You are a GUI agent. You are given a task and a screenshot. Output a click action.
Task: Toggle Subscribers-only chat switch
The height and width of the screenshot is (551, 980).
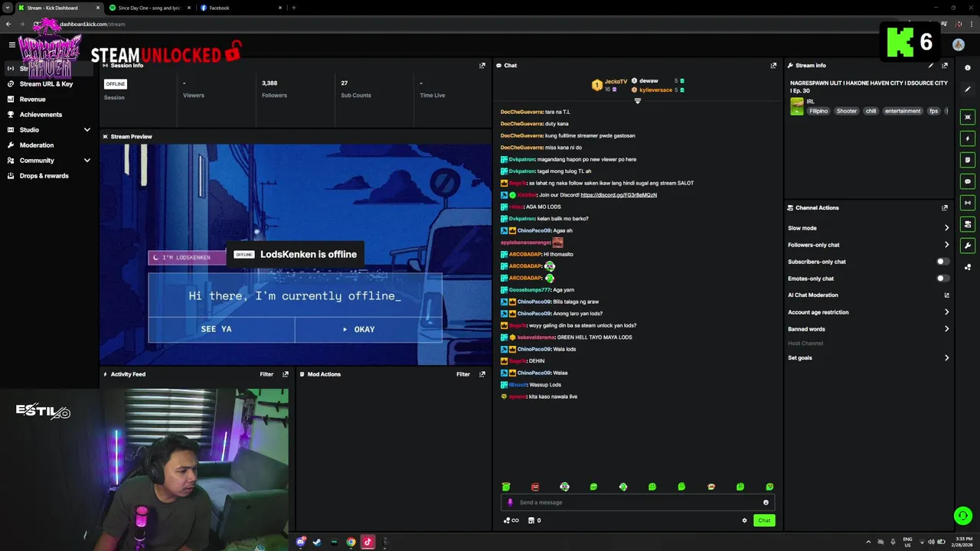(x=943, y=262)
